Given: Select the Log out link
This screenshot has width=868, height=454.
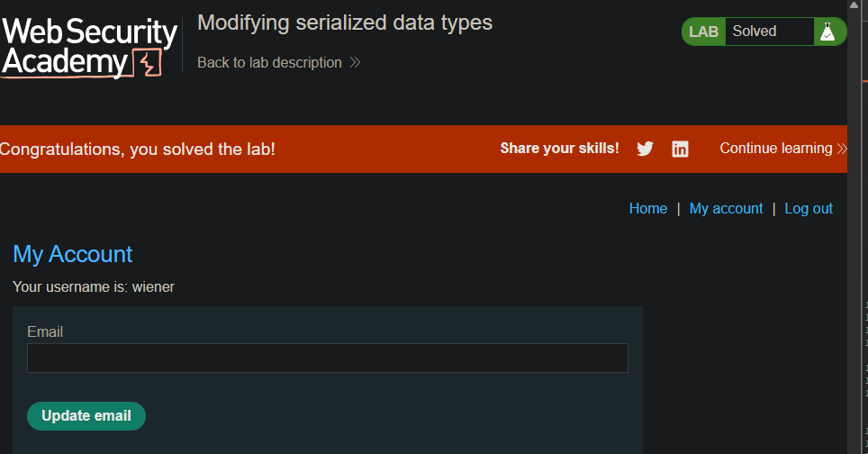Looking at the screenshot, I should pos(809,208).
